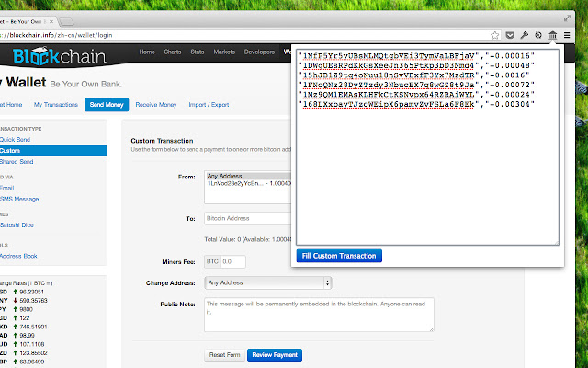Click the row with amount -0.00072
588x368 pixels.
pos(416,85)
